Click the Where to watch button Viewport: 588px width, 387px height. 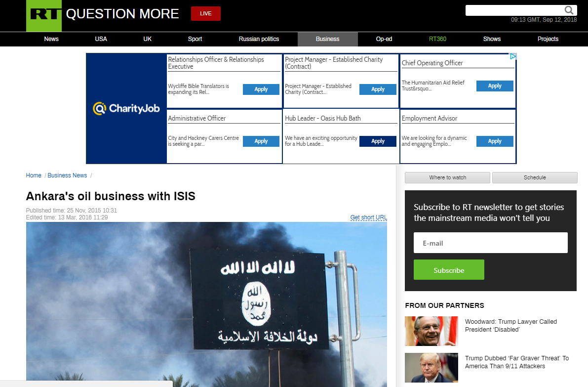coord(447,177)
